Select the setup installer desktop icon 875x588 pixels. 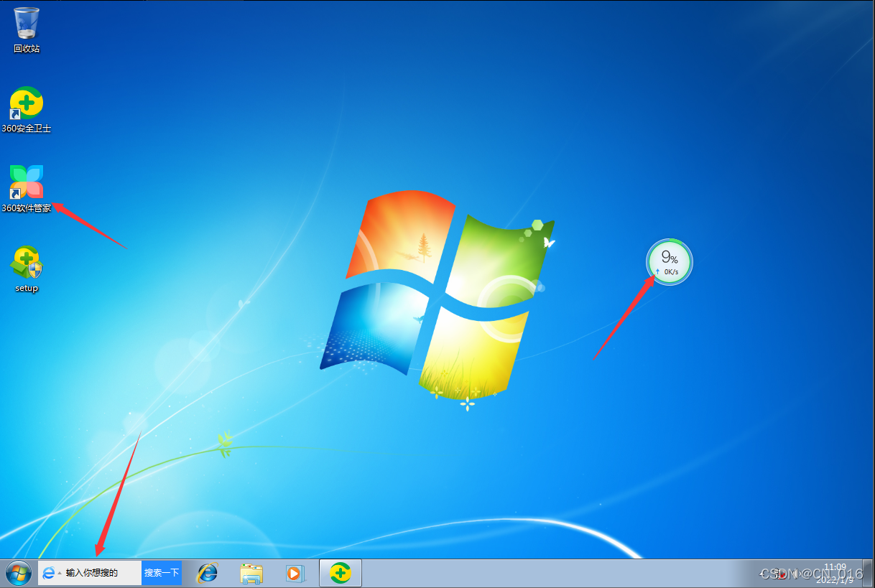tap(27, 269)
